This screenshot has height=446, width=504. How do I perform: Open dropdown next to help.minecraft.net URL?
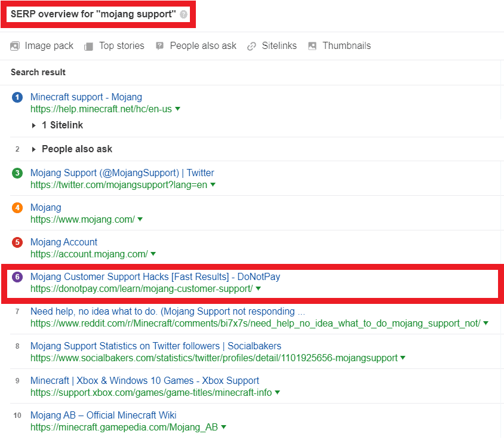[x=177, y=109]
